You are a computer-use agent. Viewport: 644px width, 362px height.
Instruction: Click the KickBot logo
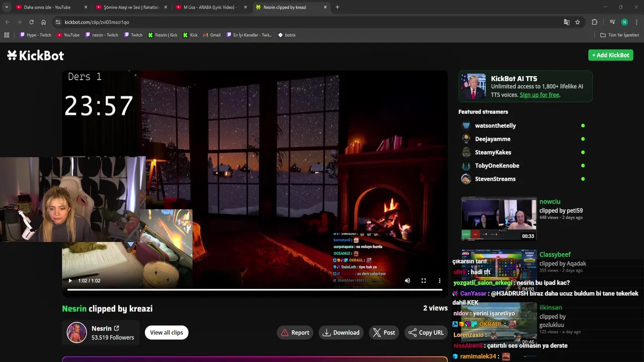pyautogui.click(x=35, y=55)
